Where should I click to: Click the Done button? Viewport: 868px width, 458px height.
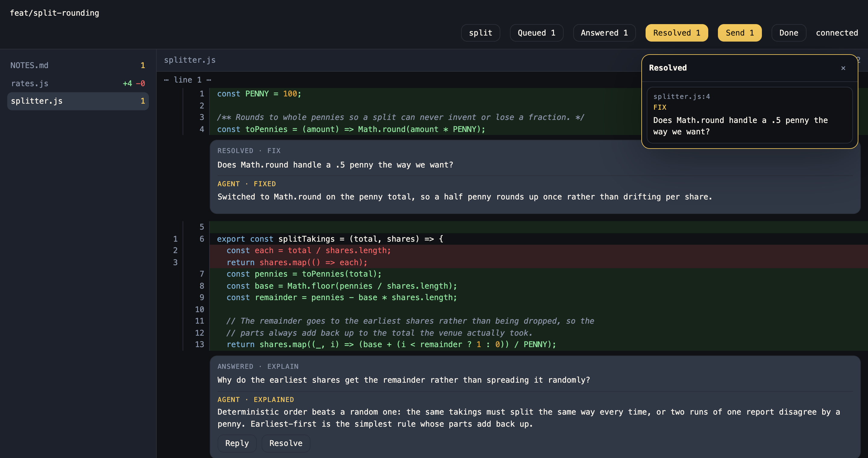pos(788,33)
